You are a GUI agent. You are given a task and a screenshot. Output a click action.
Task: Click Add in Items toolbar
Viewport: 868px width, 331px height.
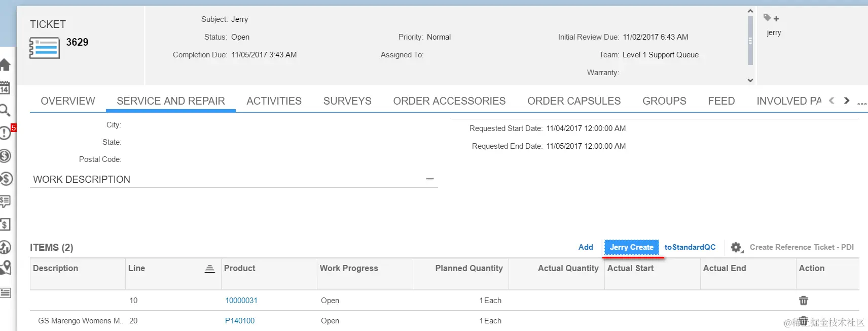point(586,247)
